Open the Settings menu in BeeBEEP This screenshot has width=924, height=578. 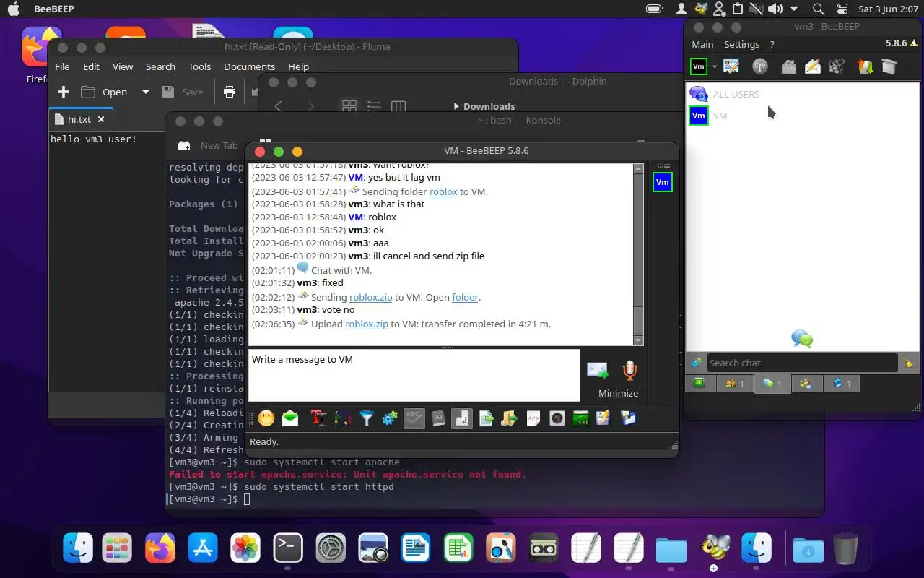click(741, 44)
